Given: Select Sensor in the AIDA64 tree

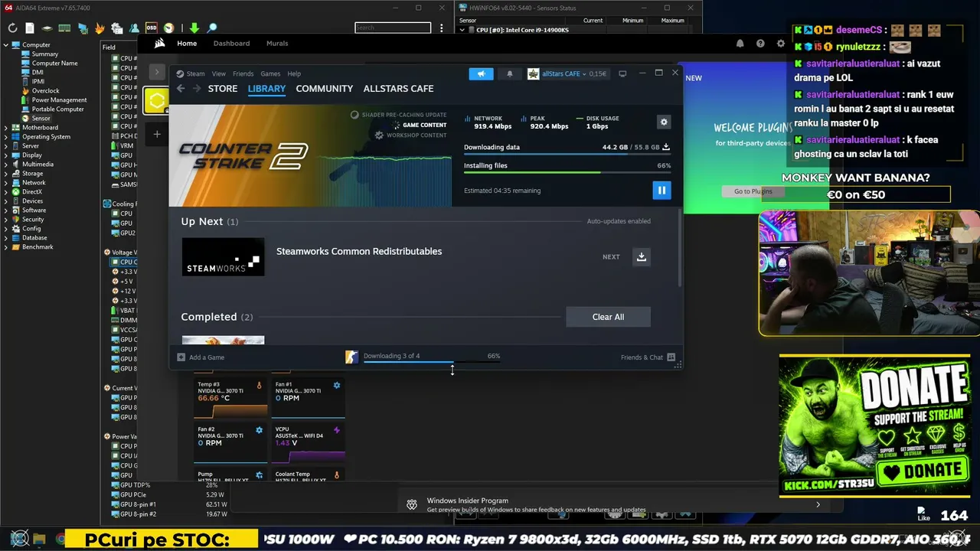Looking at the screenshot, I should click(x=41, y=119).
